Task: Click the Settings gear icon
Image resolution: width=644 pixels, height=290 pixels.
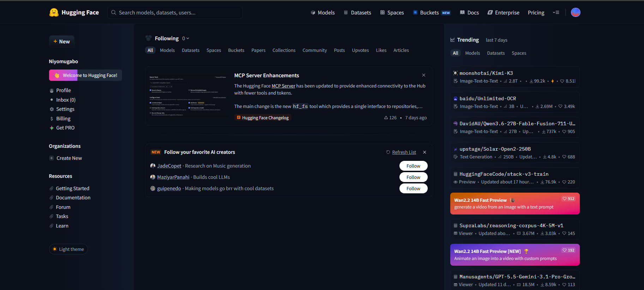Action: pyautogui.click(x=52, y=109)
